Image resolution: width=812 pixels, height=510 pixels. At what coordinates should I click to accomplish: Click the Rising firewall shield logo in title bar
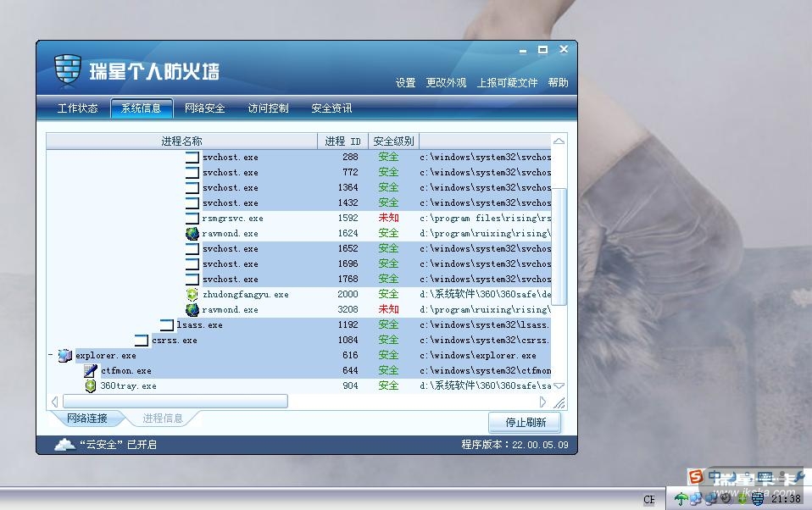68,69
